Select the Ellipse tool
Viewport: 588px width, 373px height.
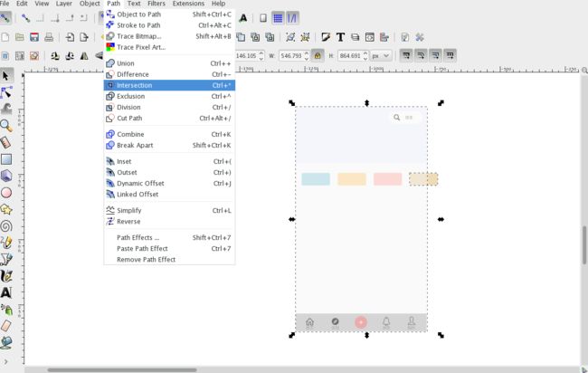tap(6, 193)
